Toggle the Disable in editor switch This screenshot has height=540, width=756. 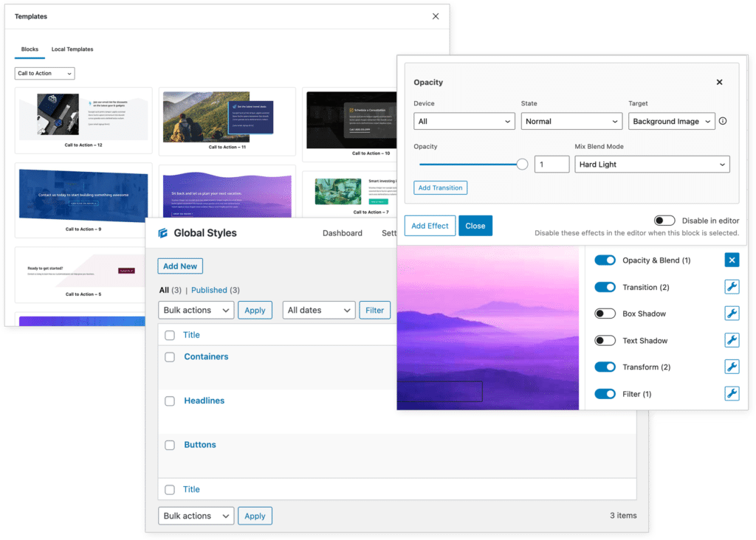(664, 220)
